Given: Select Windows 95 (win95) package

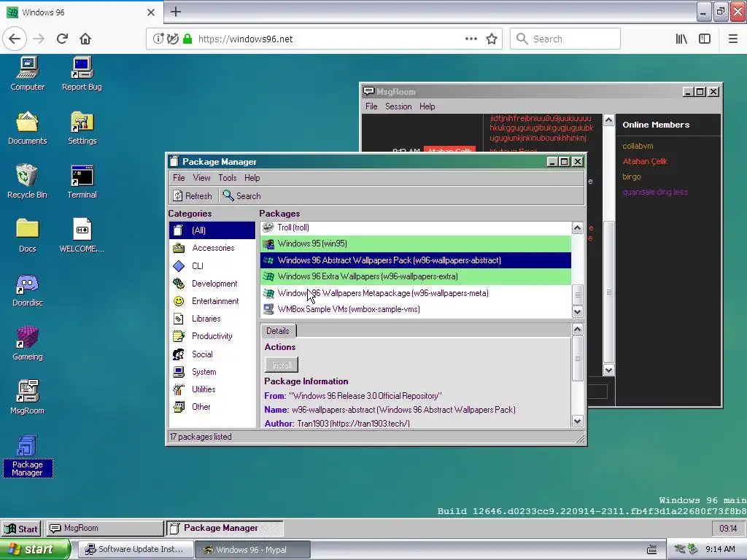Looking at the screenshot, I should click(416, 244).
